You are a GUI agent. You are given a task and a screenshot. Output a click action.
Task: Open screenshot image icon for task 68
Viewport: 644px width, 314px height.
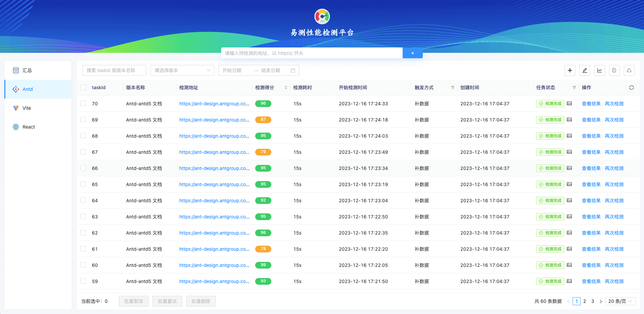click(x=569, y=136)
